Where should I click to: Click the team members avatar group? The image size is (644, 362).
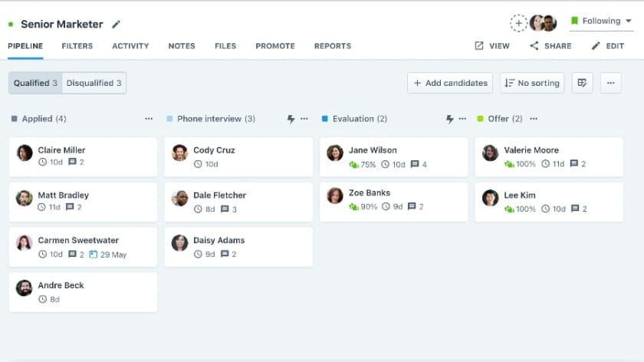click(543, 23)
